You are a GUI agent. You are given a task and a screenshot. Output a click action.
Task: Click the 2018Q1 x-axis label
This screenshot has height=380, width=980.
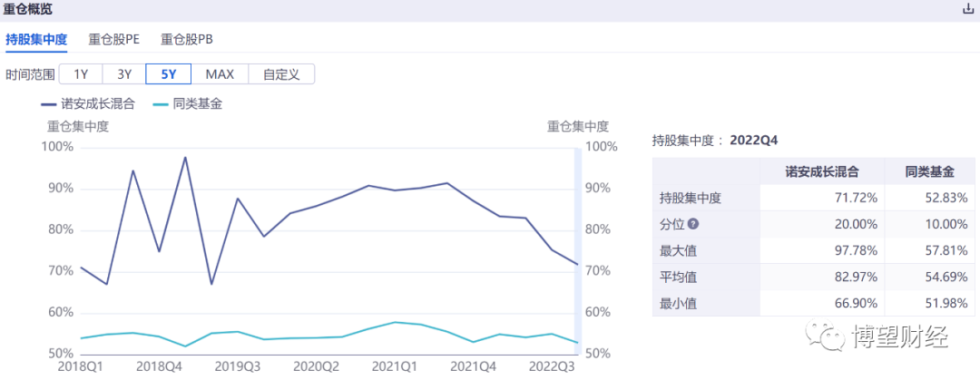tap(80, 365)
